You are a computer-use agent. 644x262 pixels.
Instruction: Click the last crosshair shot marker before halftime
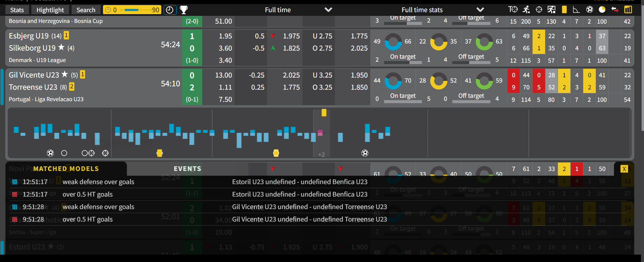point(105,153)
